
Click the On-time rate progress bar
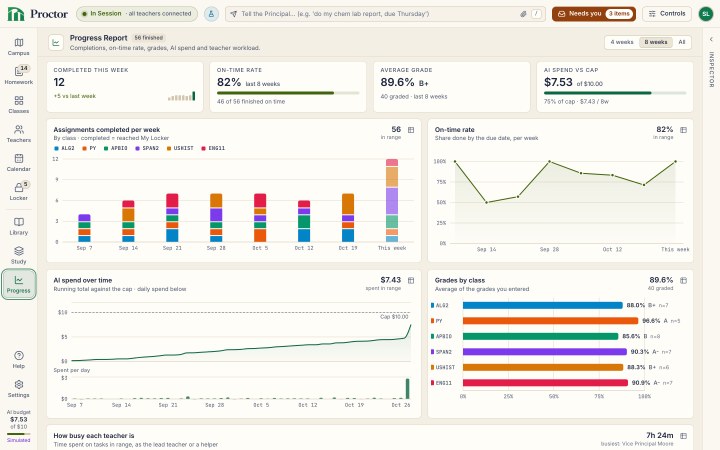coord(288,93)
